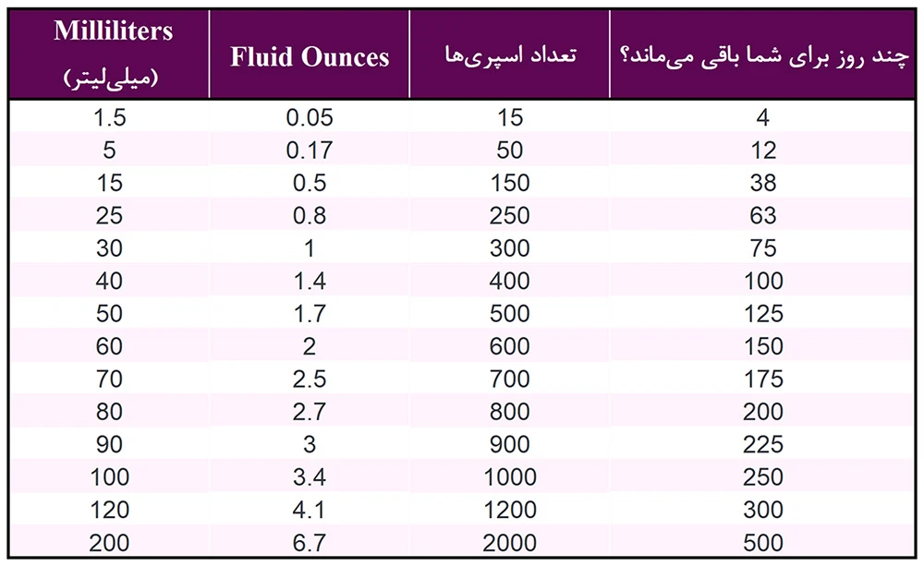Image resolution: width=924 pixels, height=566 pixels.
Task: Click the 2000 sprays cell
Action: 510,542
